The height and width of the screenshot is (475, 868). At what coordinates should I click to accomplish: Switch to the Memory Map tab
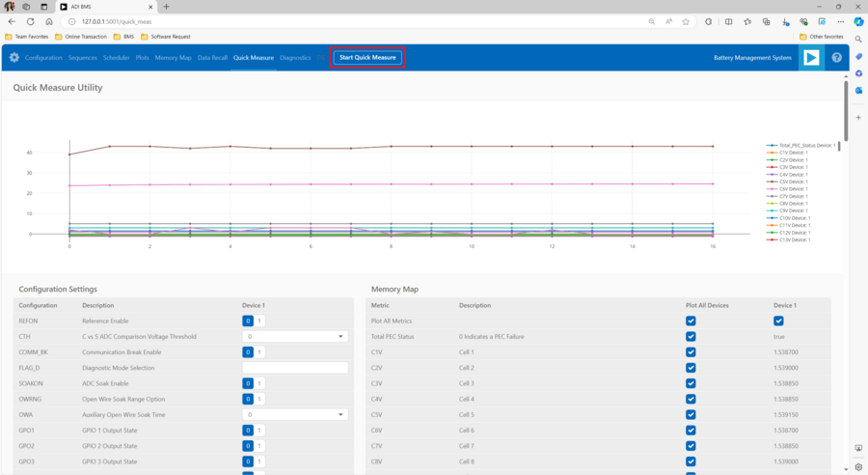[x=173, y=58]
